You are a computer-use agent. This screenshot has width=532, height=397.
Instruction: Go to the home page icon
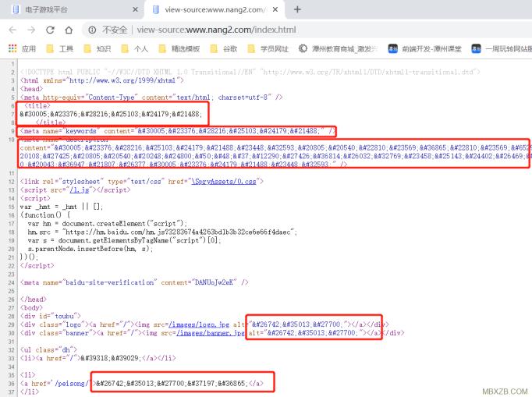click(x=69, y=30)
